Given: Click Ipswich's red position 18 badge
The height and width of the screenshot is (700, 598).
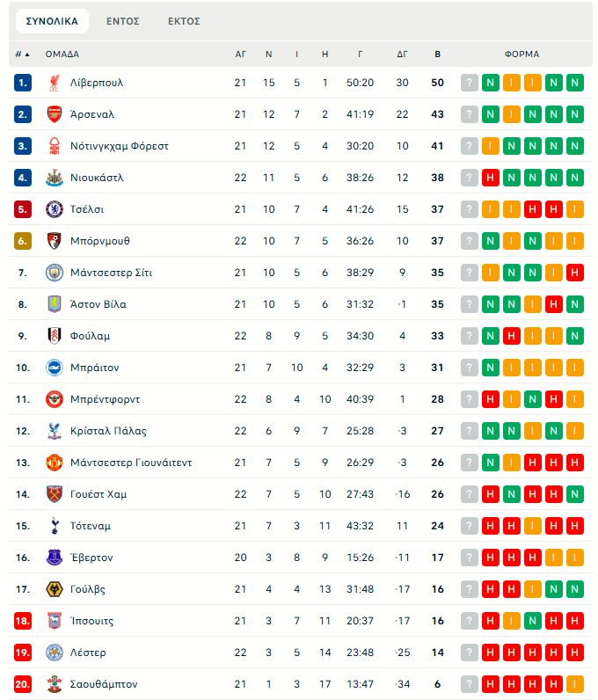Looking at the screenshot, I should 23,621.
